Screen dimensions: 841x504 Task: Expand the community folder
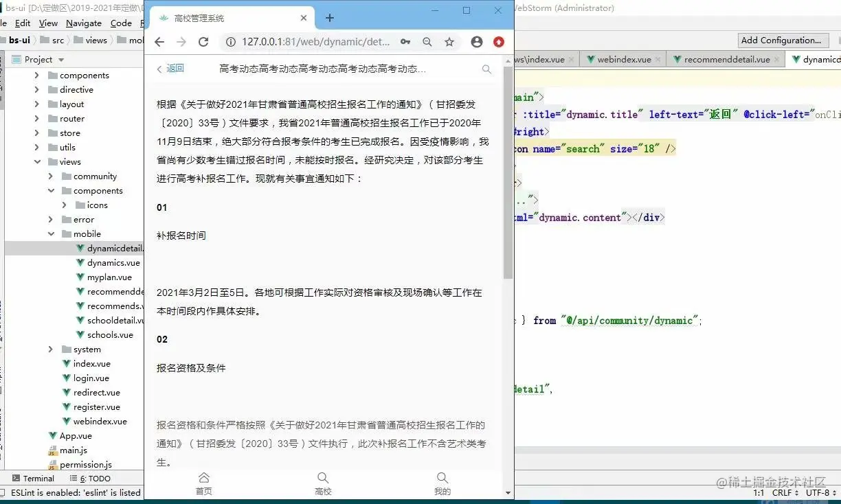point(51,176)
